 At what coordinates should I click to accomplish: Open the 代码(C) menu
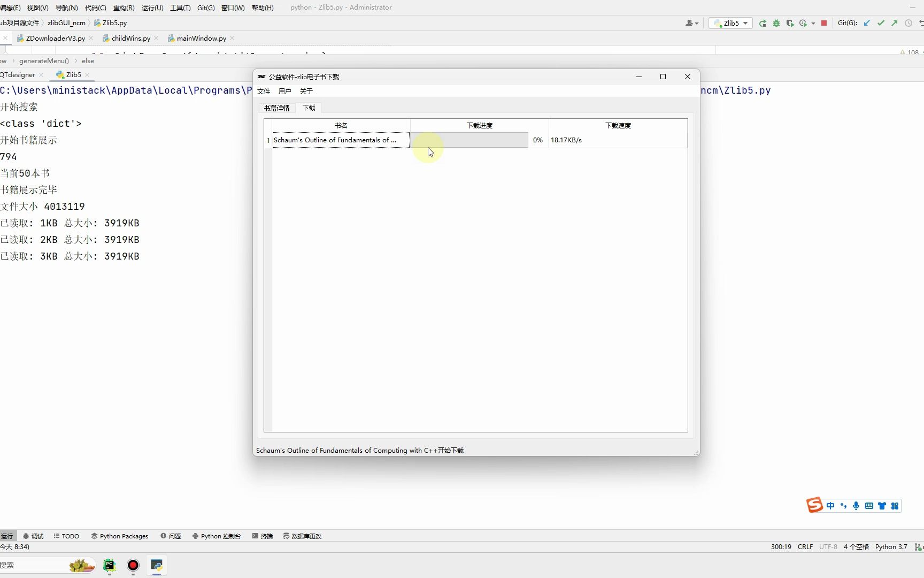click(x=95, y=7)
